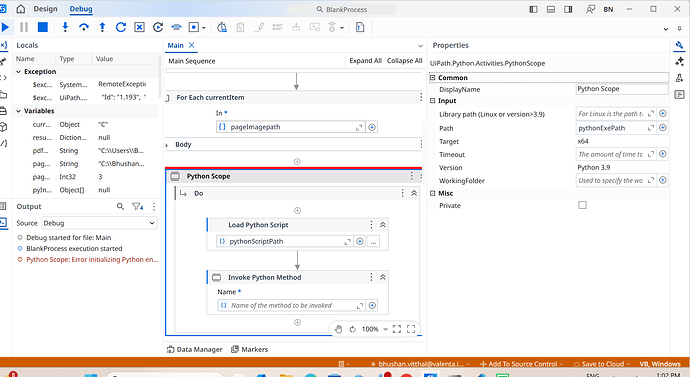
Task: Click the pageImagepath In field
Action: 291,127
